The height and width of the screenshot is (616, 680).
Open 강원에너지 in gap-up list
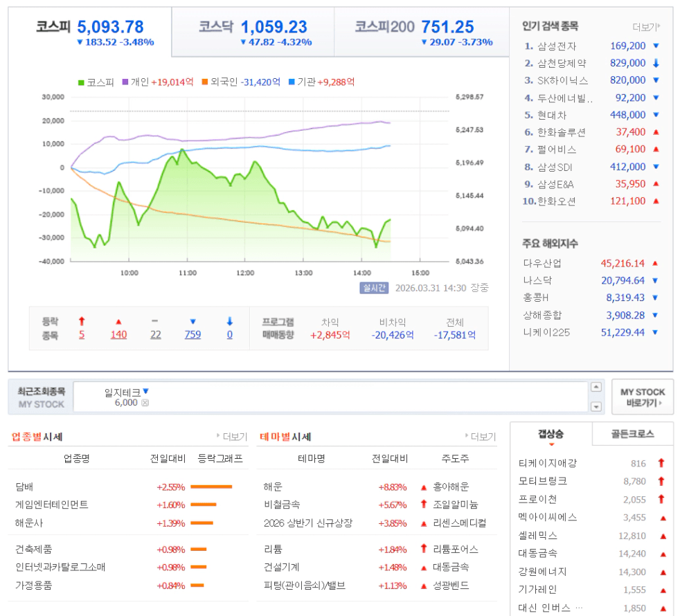542,571
